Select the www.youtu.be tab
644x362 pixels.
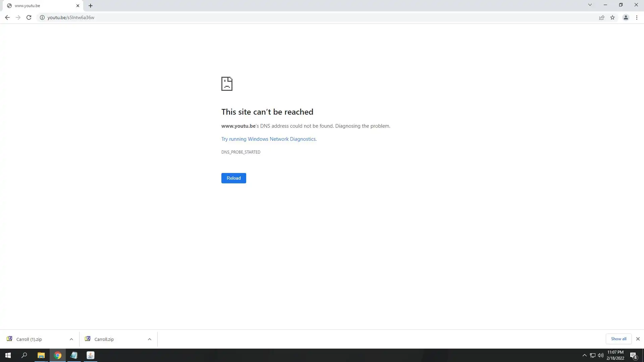[x=37, y=6]
